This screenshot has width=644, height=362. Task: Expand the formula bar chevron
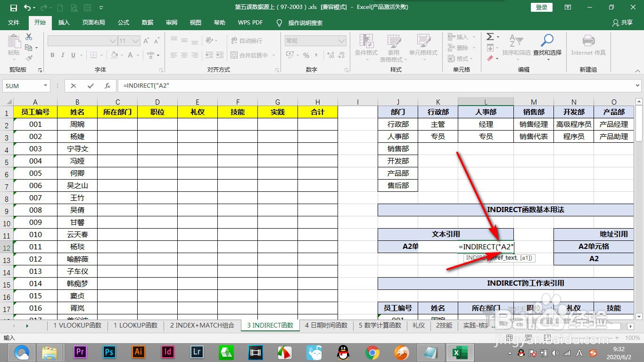(638, 86)
